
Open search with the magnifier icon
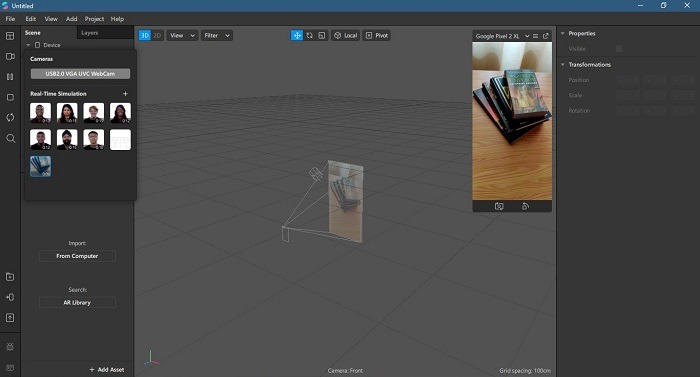click(10, 138)
